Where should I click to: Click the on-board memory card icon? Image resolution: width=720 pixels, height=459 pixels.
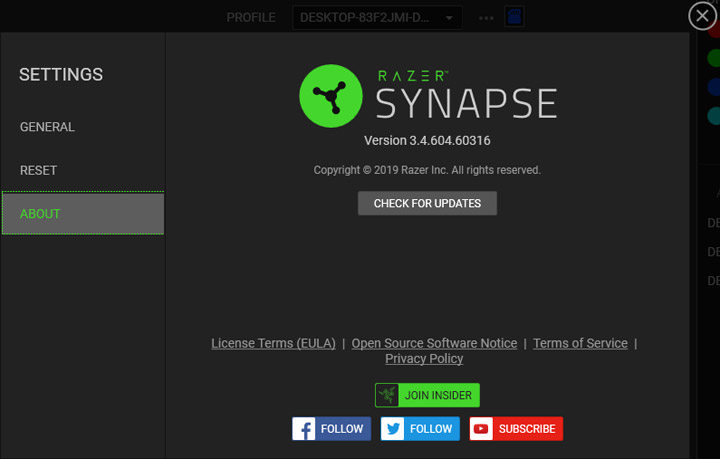(x=514, y=17)
